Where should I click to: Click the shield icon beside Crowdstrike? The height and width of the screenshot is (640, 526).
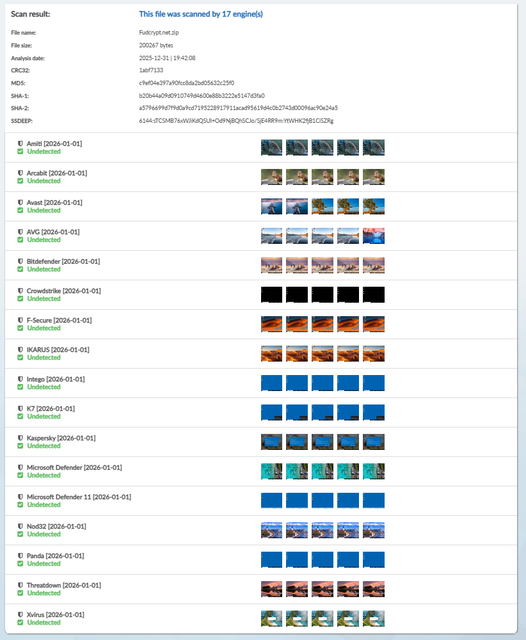point(20,291)
